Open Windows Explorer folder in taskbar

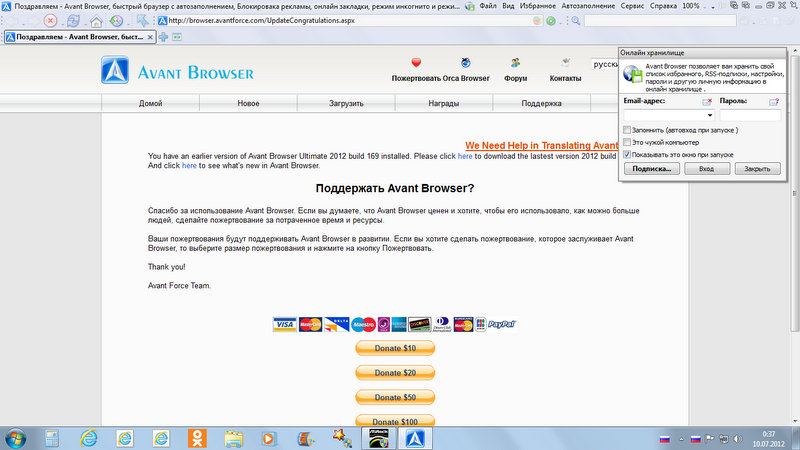coord(233,438)
